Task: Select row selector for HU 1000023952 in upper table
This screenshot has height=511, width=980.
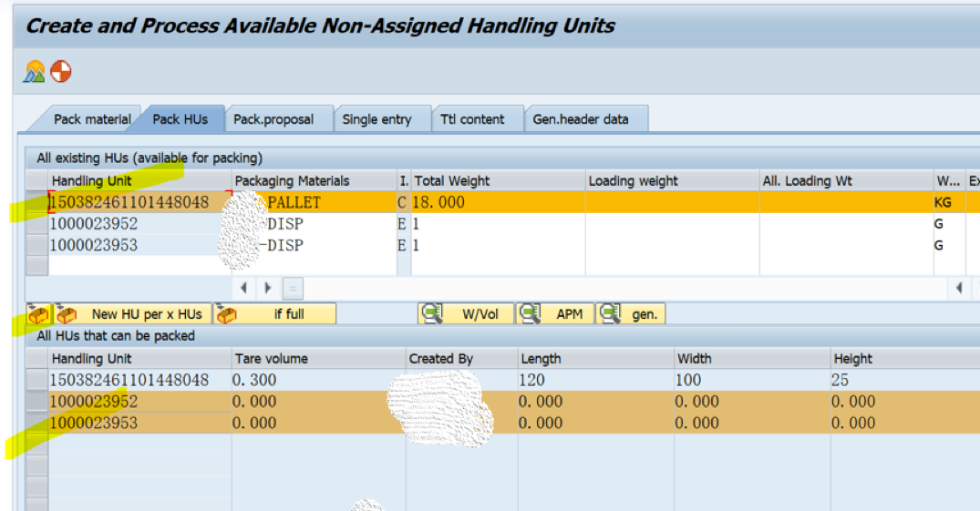Action: click(x=36, y=224)
